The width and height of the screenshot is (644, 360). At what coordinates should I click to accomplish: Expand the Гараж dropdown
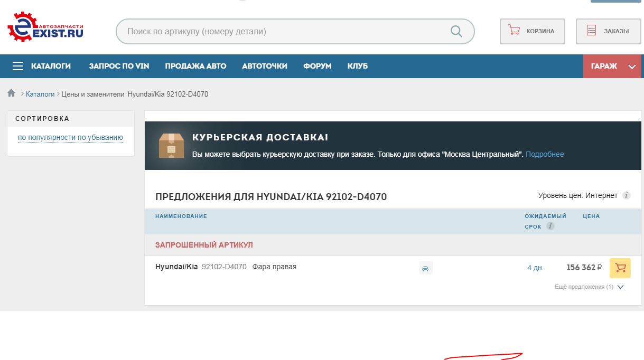612,67
